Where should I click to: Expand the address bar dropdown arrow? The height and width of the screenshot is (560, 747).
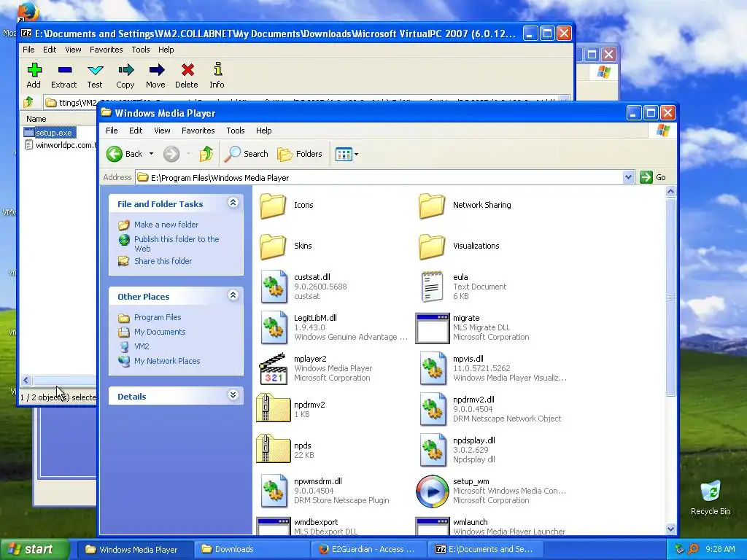(628, 178)
